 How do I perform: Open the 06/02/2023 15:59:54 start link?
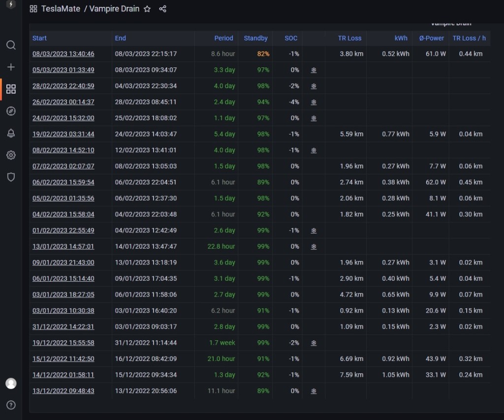(63, 182)
